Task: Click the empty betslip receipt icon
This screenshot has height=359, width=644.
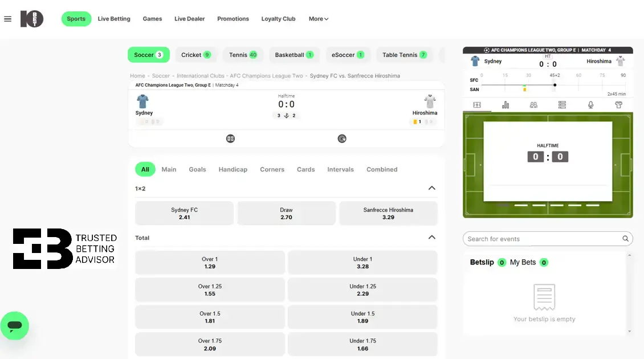Action: (x=544, y=297)
